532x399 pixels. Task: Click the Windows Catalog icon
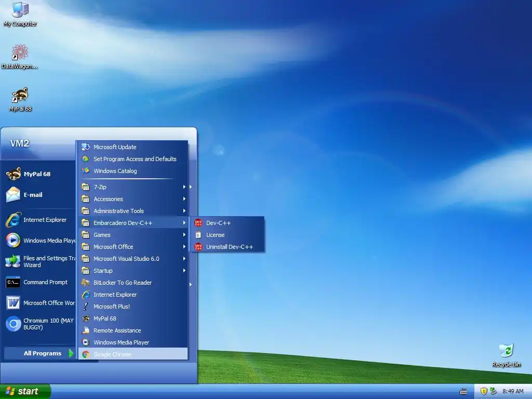(x=86, y=170)
